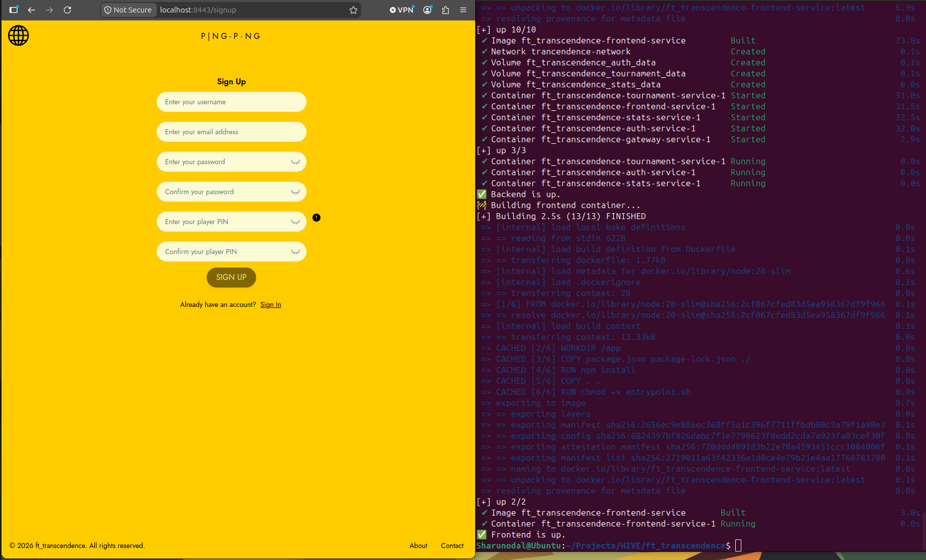Click into the Enter your player PIN field

pyautogui.click(x=231, y=222)
